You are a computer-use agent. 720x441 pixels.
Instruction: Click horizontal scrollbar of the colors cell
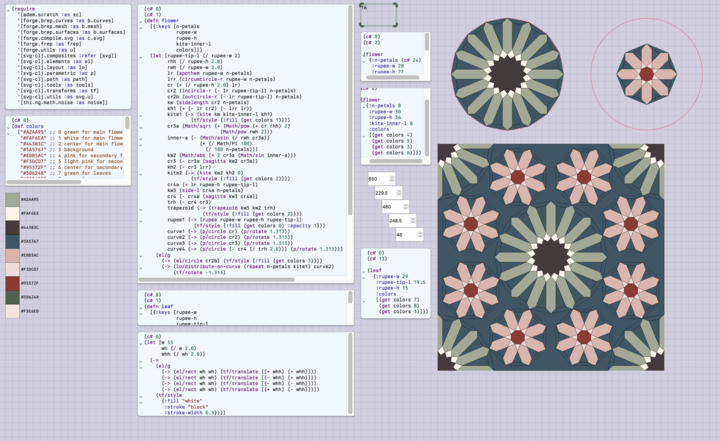[44, 182]
